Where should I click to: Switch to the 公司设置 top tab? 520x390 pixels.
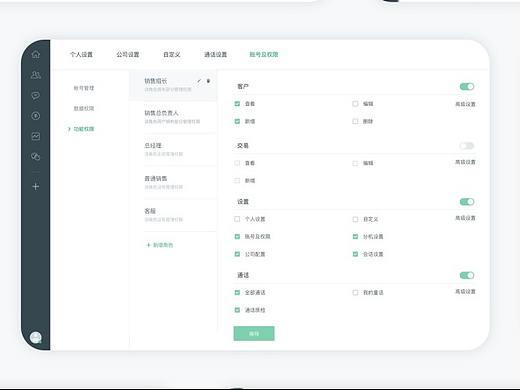[128, 54]
